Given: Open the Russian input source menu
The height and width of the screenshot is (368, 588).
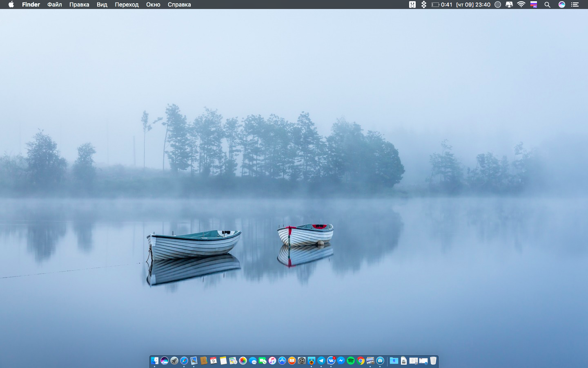Looking at the screenshot, I should click(534, 4).
